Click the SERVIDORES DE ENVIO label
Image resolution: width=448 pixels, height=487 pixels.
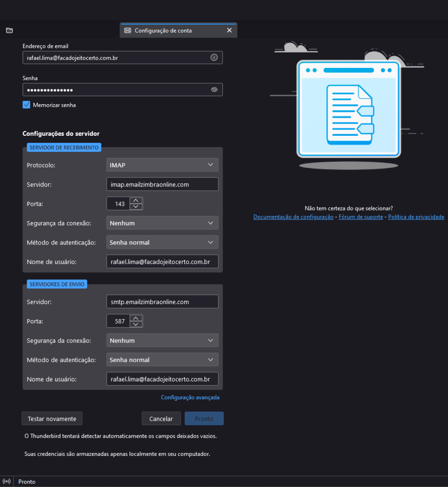coord(57,284)
